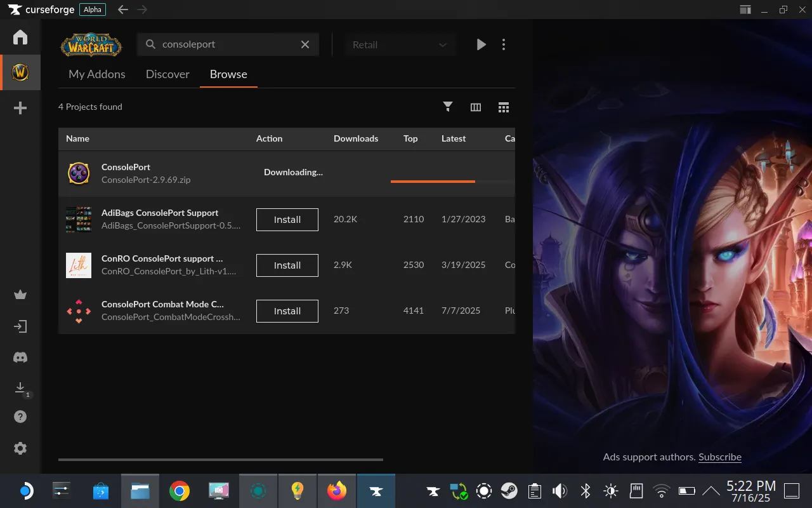This screenshot has width=812, height=508.
Task: Open the filter options funnel
Action: point(448,107)
